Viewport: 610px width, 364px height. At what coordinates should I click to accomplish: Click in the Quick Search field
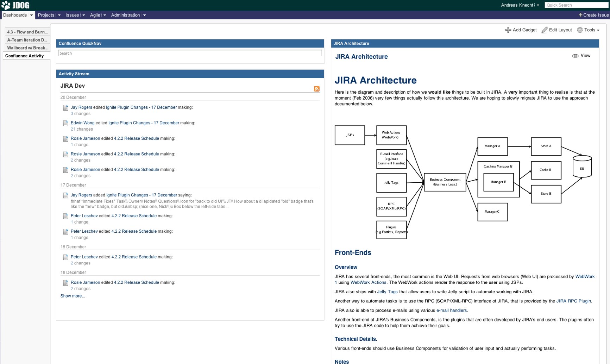576,5
